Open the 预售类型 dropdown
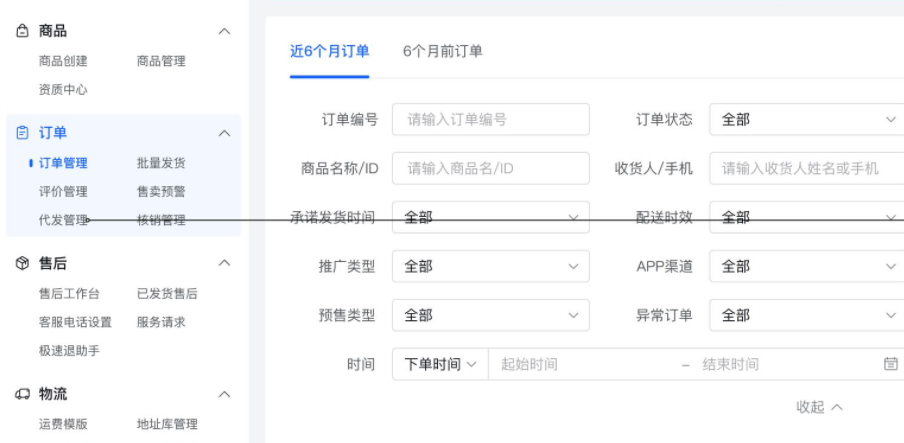The width and height of the screenshot is (904, 443). coord(491,316)
